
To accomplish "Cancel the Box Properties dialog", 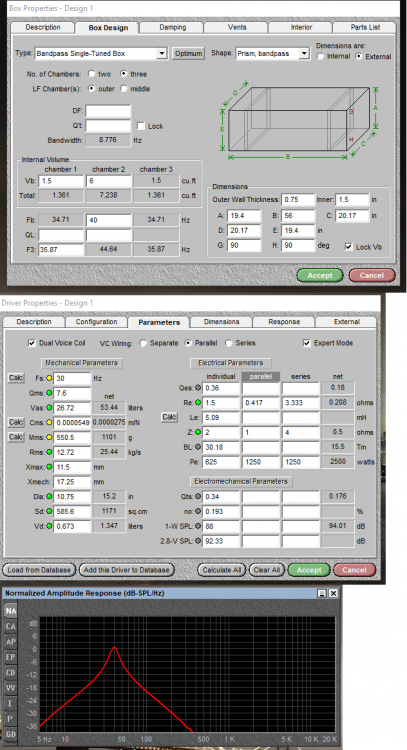I will tap(372, 276).
